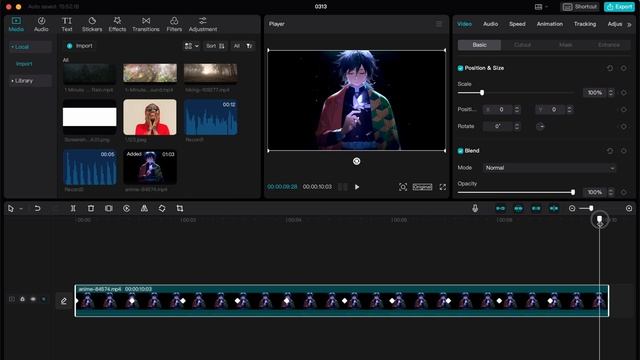Reset Position & Size with undo icon

point(610,68)
